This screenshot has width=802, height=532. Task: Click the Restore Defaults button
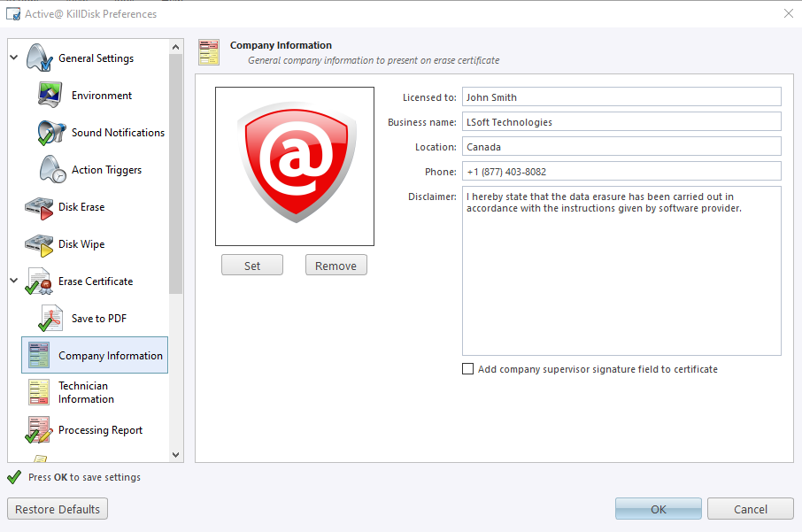point(58,509)
